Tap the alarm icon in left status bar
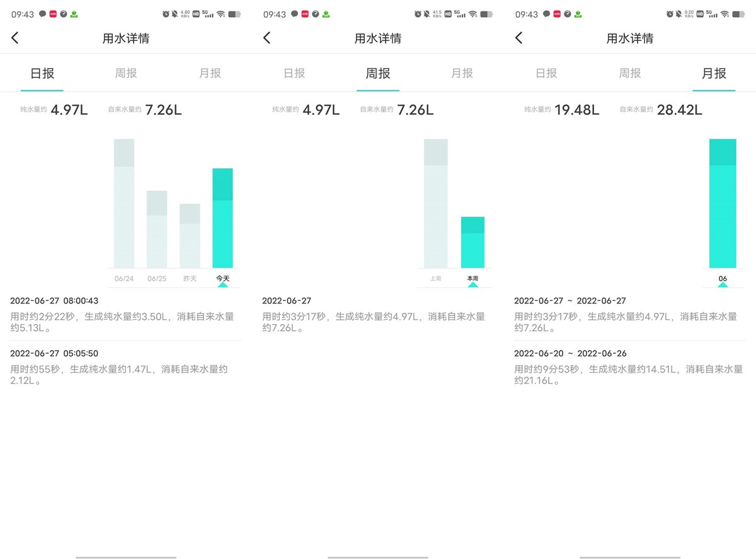This screenshot has height=559, width=756. [x=166, y=14]
